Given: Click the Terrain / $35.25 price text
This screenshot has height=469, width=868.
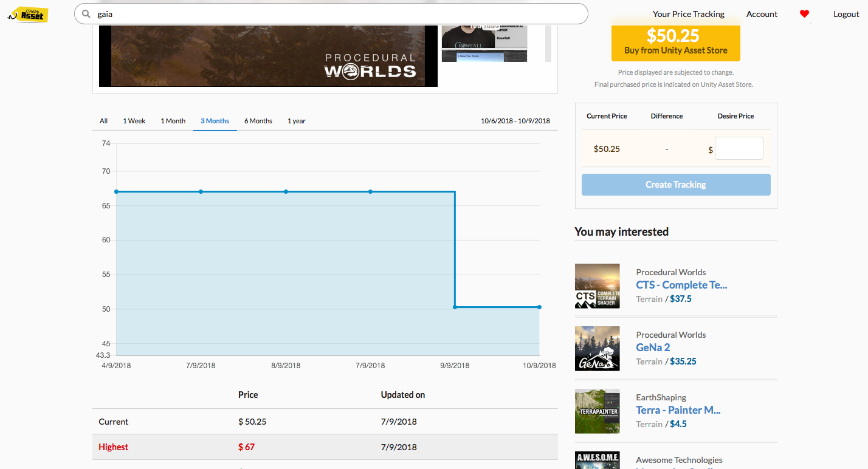Looking at the screenshot, I should coord(666,361).
